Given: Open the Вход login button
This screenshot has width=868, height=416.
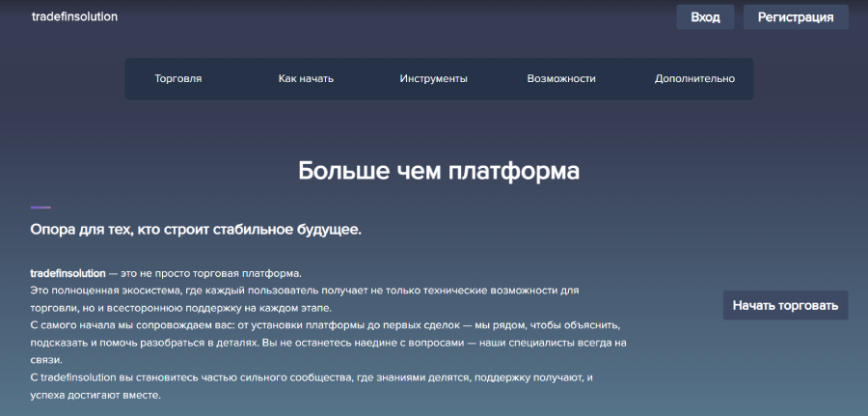Looking at the screenshot, I should (705, 17).
